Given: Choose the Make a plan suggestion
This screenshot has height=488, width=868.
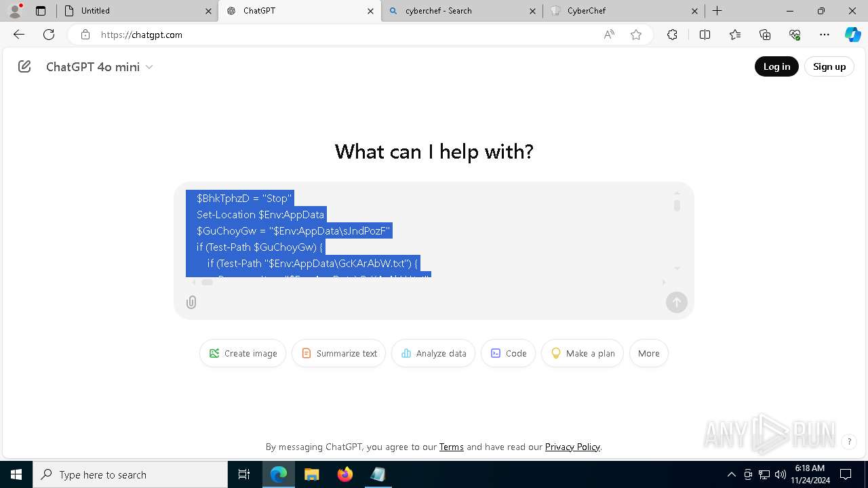Looking at the screenshot, I should pos(583,353).
